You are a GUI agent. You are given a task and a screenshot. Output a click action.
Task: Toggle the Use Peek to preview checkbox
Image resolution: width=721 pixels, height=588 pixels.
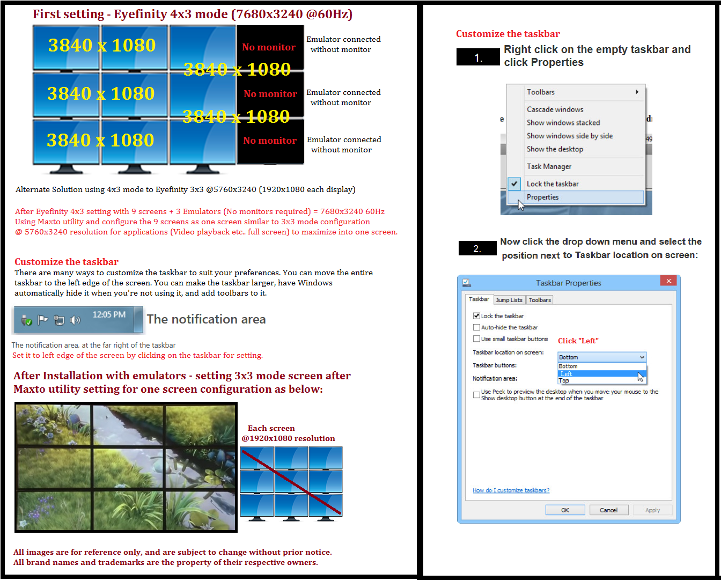point(476,395)
